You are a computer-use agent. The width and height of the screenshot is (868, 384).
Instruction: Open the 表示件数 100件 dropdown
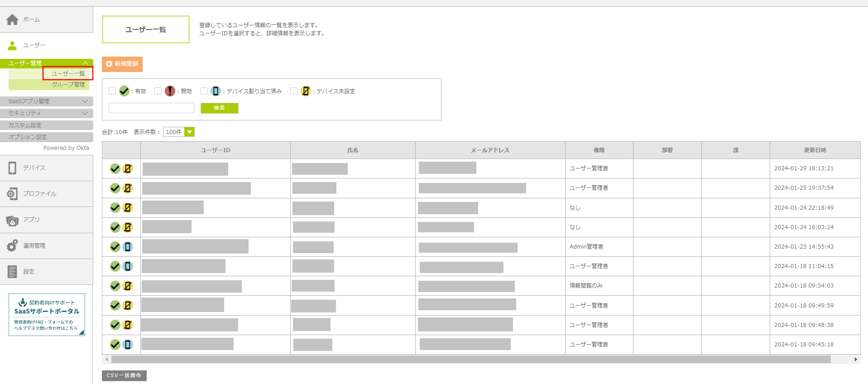[179, 132]
